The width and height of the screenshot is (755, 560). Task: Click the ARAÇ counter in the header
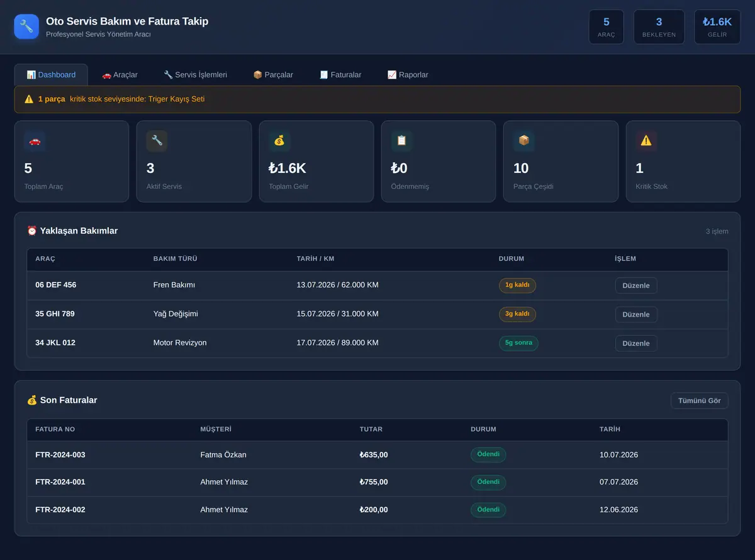[x=607, y=27]
